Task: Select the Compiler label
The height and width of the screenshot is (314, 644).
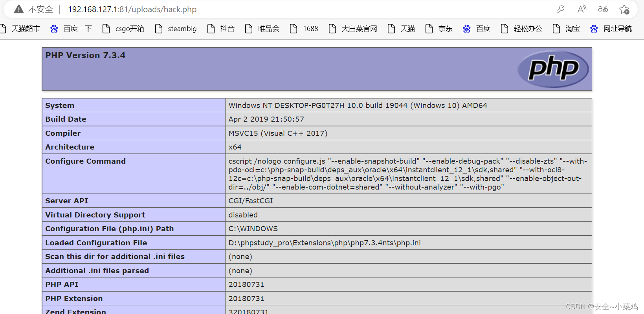Action: pos(63,133)
